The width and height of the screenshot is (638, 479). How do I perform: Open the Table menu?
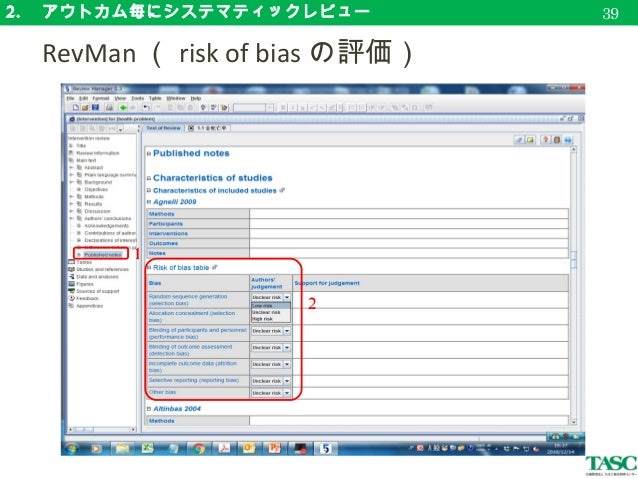coord(155,98)
